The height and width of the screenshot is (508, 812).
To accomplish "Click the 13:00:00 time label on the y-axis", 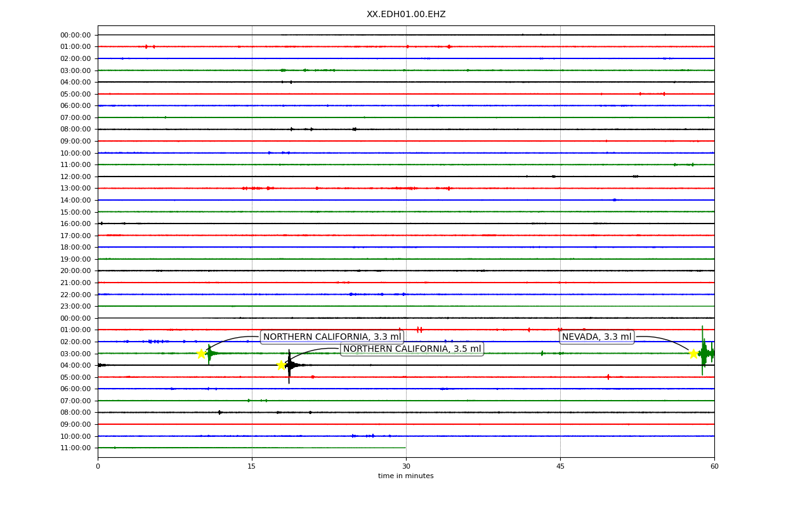I will [x=75, y=189].
